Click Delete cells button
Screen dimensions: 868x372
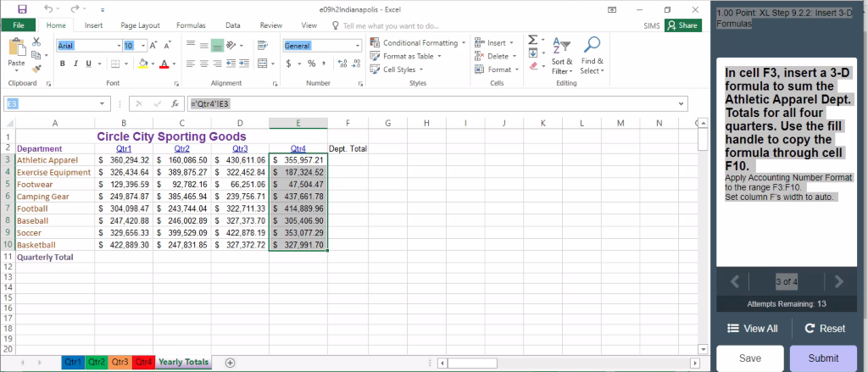(491, 56)
